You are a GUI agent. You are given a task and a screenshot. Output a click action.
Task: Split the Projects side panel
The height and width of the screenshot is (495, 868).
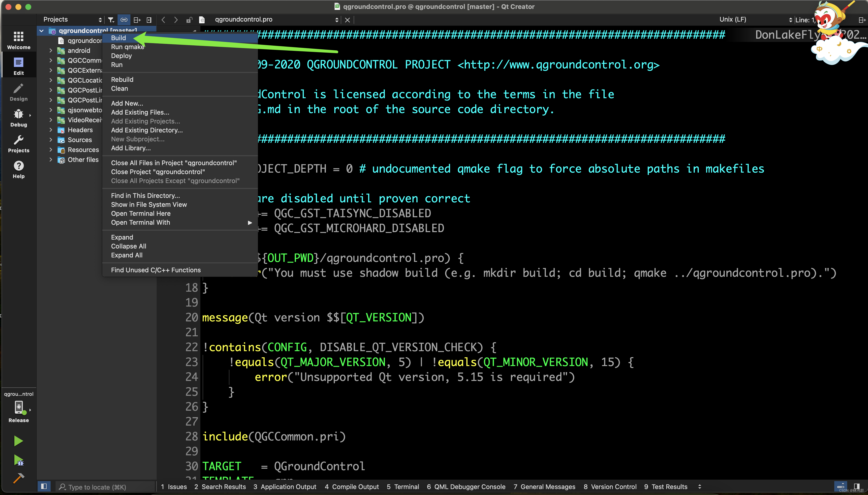click(x=137, y=20)
